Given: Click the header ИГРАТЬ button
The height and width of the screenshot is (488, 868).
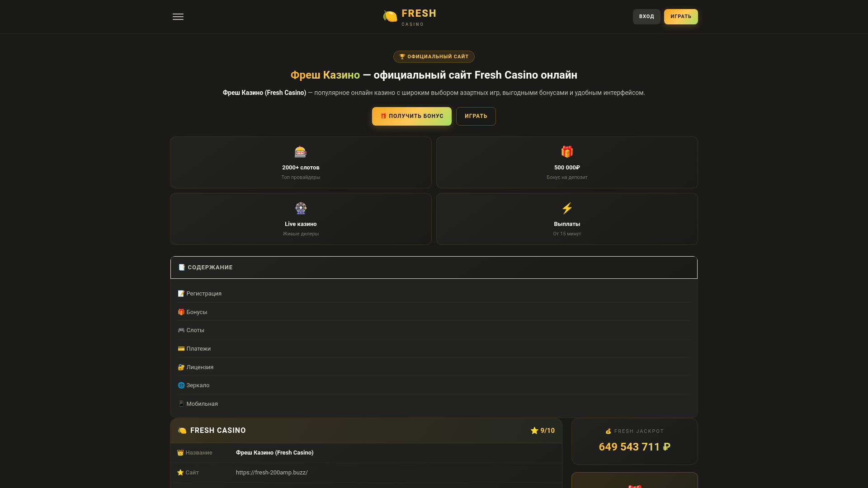Looking at the screenshot, I should pyautogui.click(x=681, y=17).
